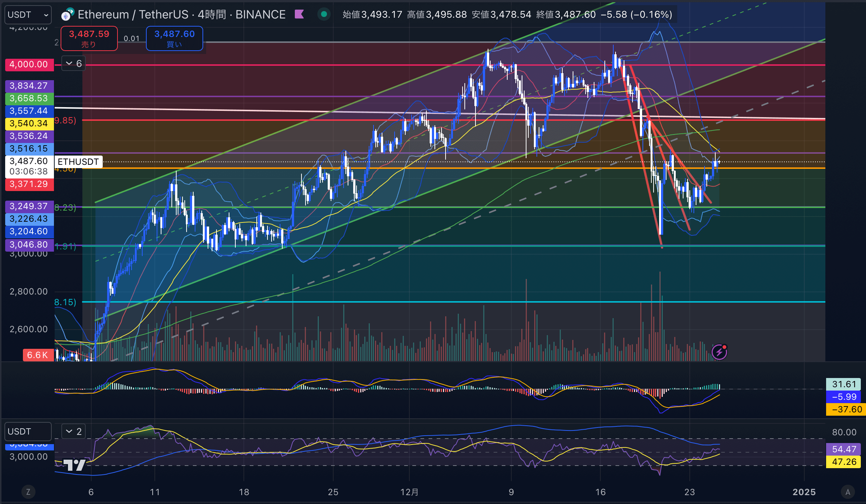This screenshot has height=504, width=866.
Task: Click the closing price 終値3,487.60 readout
Action: pos(566,14)
